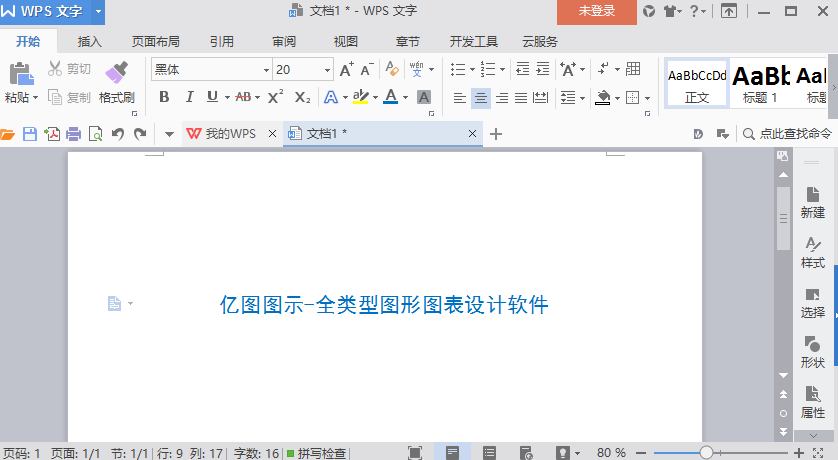Increase font size with A+ icon
The image size is (838, 460).
(346, 69)
